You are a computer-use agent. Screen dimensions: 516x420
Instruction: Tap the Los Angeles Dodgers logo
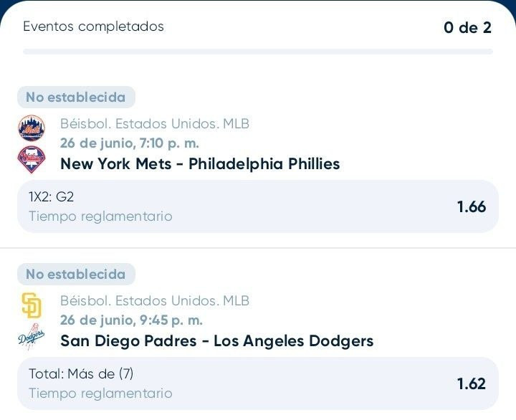(32, 337)
